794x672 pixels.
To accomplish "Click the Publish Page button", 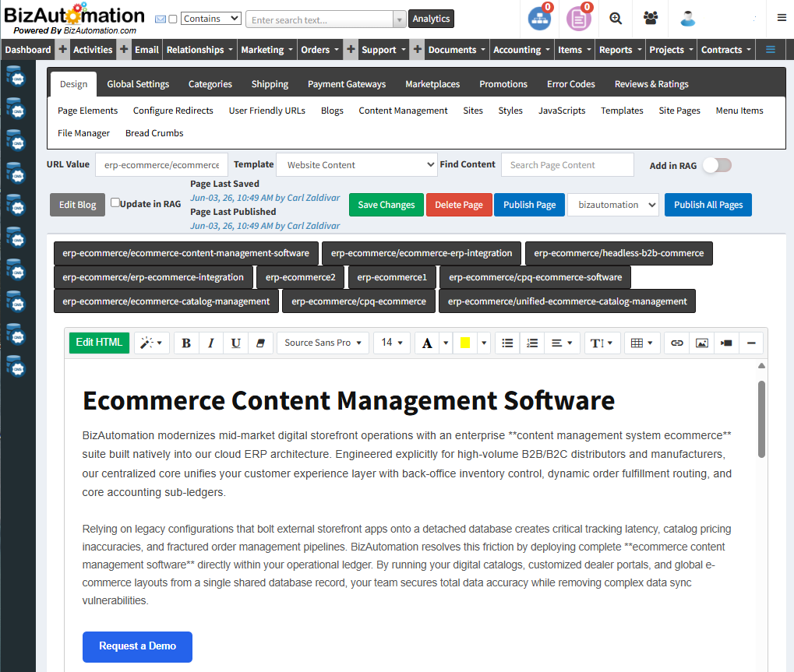I will click(x=529, y=205).
